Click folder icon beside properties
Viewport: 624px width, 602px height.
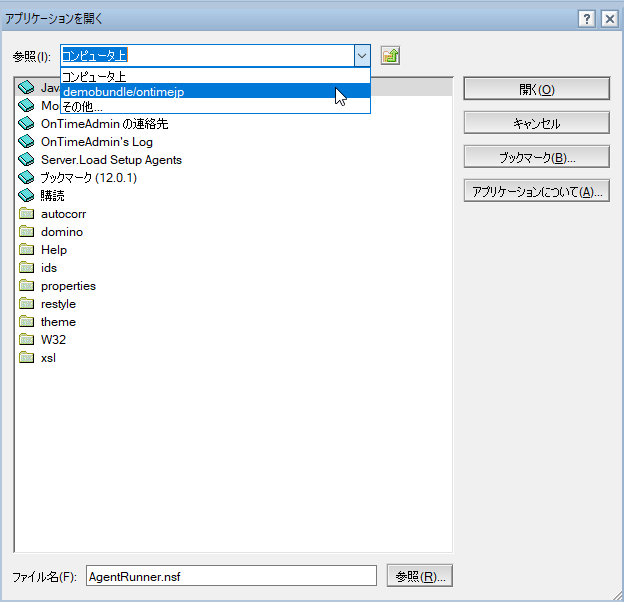click(26, 286)
